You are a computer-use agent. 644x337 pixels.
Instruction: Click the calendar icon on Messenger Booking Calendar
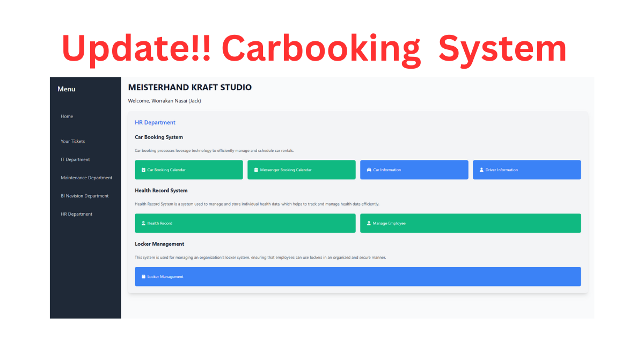[x=256, y=170]
